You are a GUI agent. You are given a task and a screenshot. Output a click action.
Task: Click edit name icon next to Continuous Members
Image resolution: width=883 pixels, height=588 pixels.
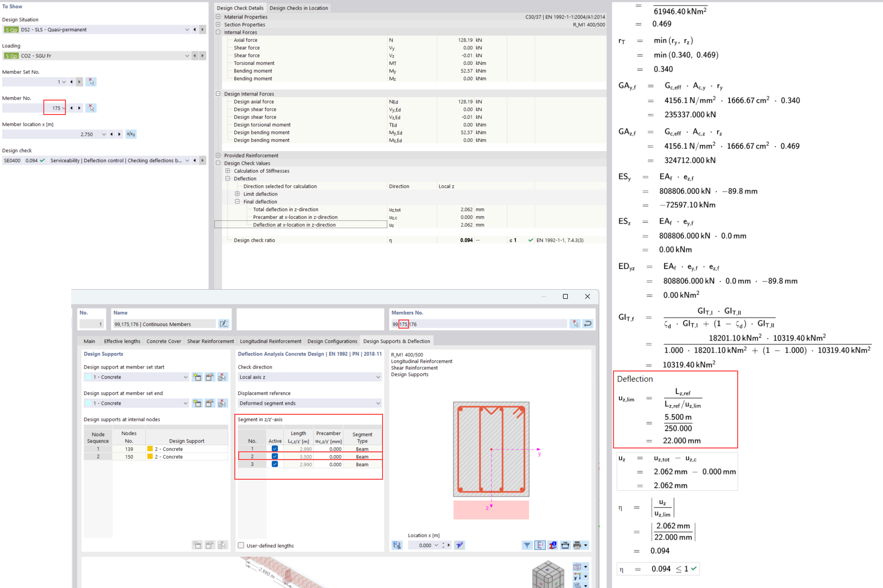(x=224, y=324)
